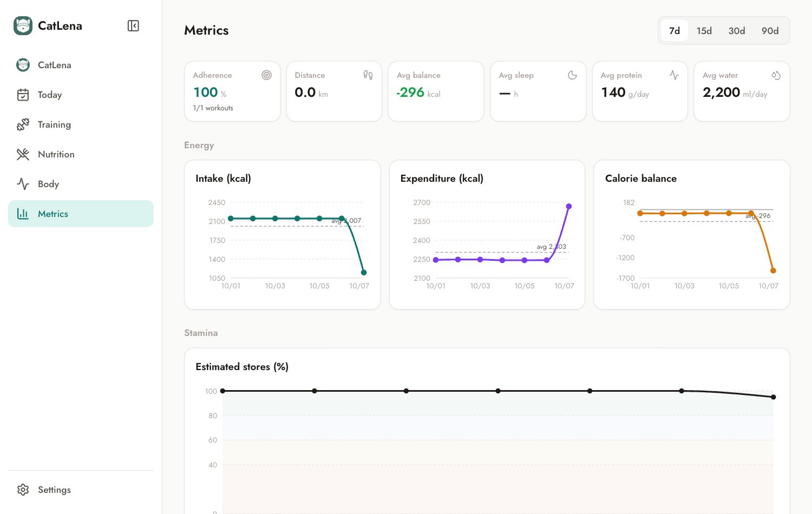Click the 100 % adherence value

click(210, 93)
